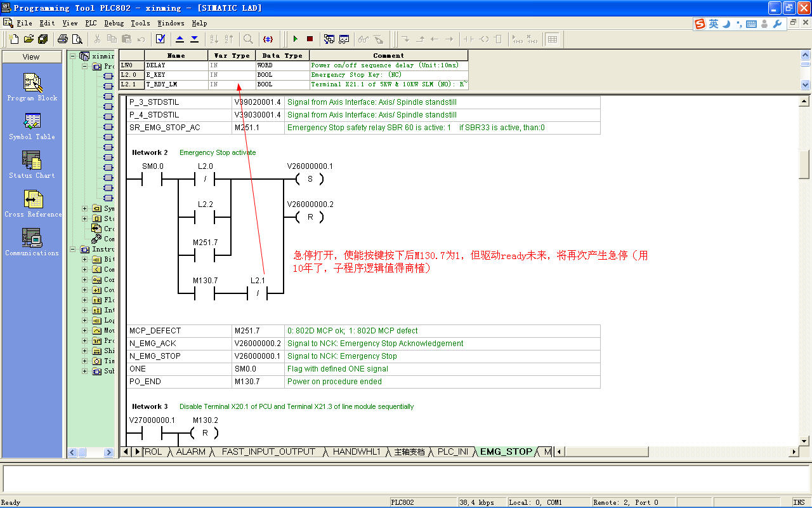Click the Print toolbar icon

(63, 39)
